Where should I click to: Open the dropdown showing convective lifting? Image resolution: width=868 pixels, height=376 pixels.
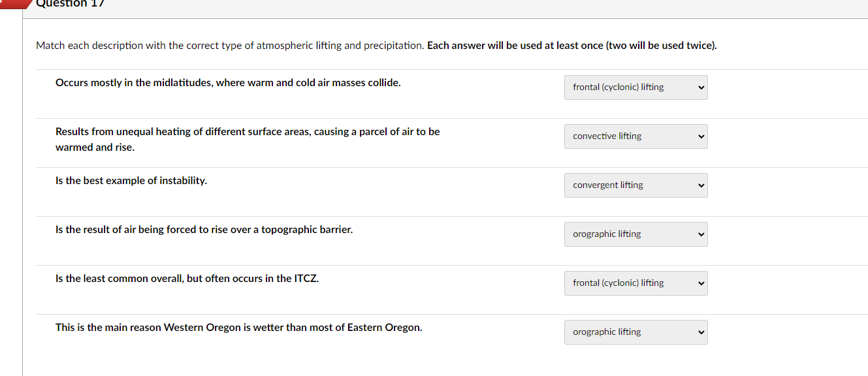[635, 136]
